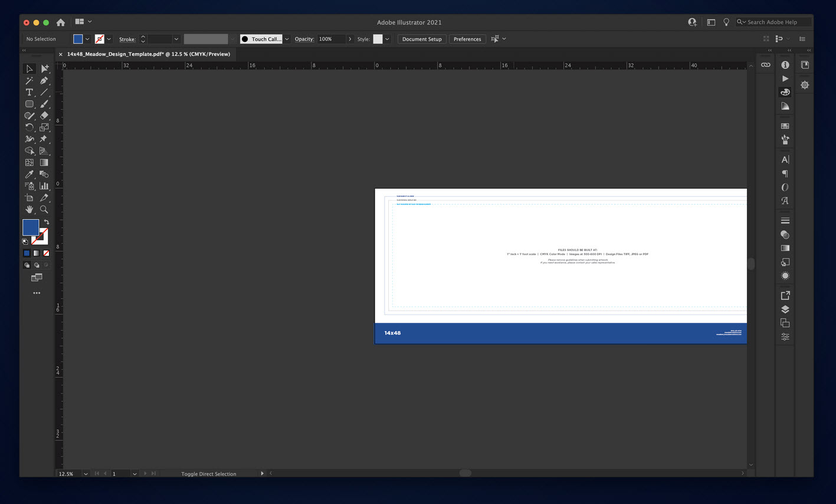Switch to 14x48_Meadow_Design_Template.pdf tab
Viewport: 836px width, 504px height.
(x=149, y=54)
